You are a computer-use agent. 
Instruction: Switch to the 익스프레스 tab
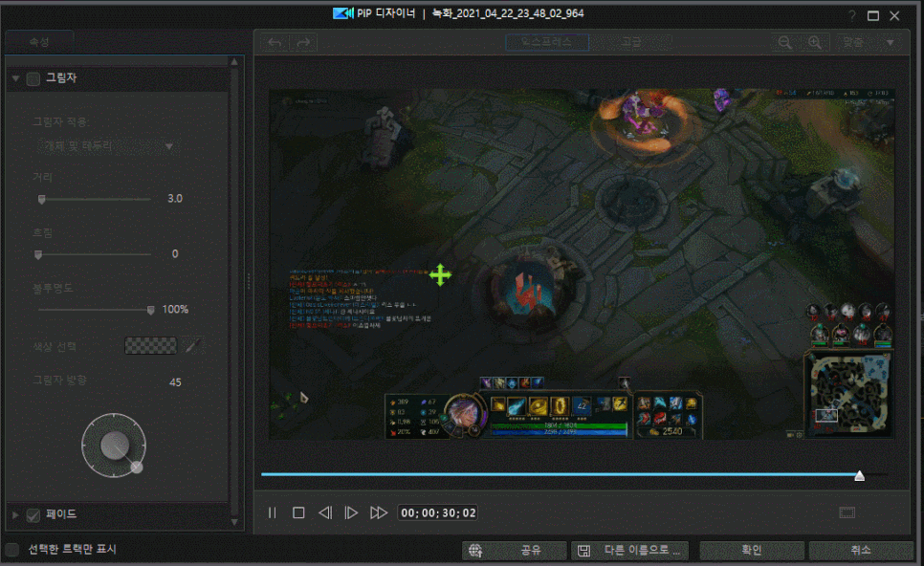click(x=547, y=42)
